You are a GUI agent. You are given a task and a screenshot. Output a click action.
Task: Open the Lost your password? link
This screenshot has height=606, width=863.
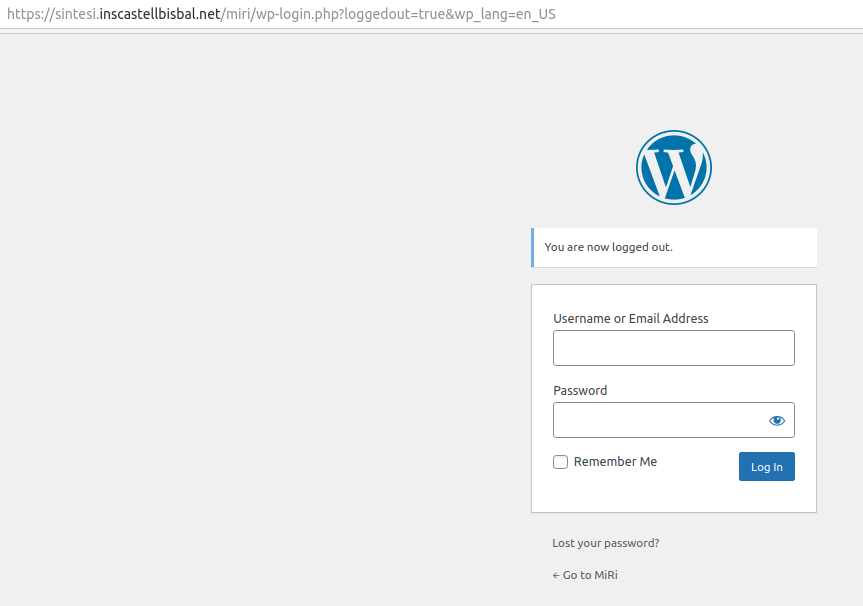[605, 543]
